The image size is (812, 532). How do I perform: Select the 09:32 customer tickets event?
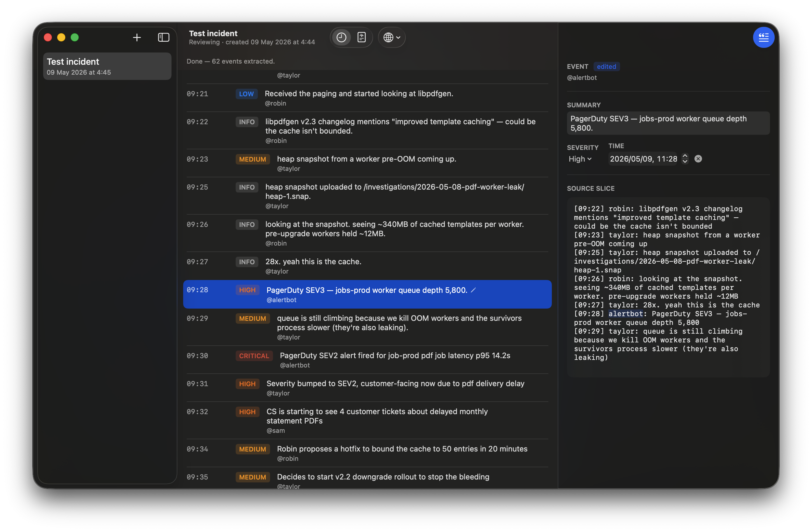(367, 421)
